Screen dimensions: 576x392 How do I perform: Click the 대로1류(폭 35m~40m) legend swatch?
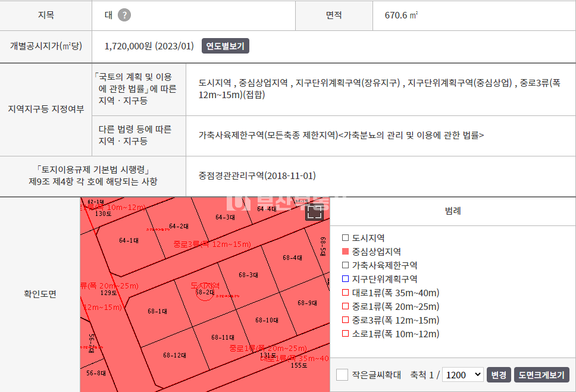345,293
